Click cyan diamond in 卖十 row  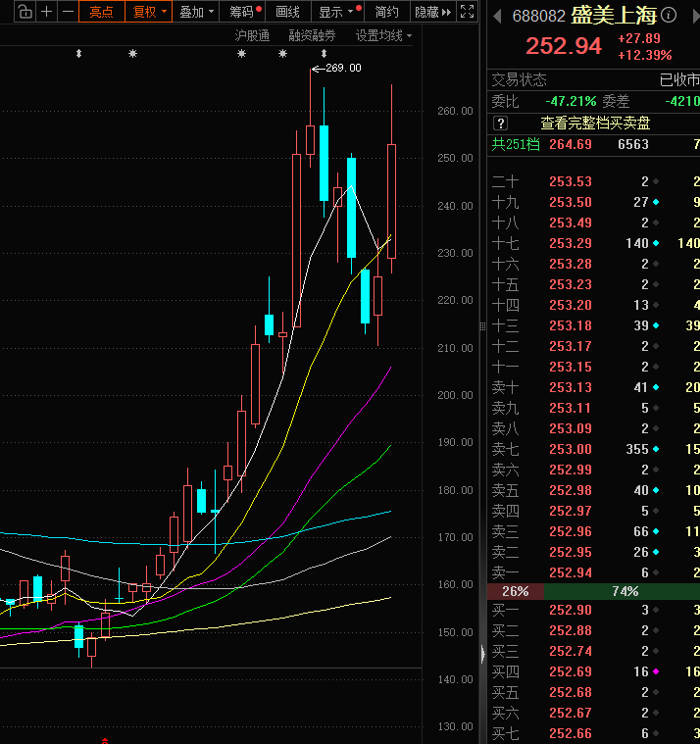pos(656,387)
